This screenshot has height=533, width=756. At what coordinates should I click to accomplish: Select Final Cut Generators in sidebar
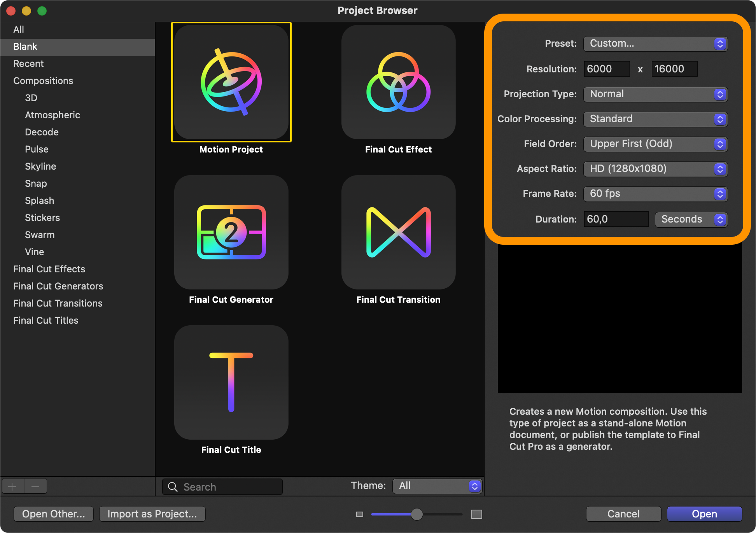tap(77, 286)
